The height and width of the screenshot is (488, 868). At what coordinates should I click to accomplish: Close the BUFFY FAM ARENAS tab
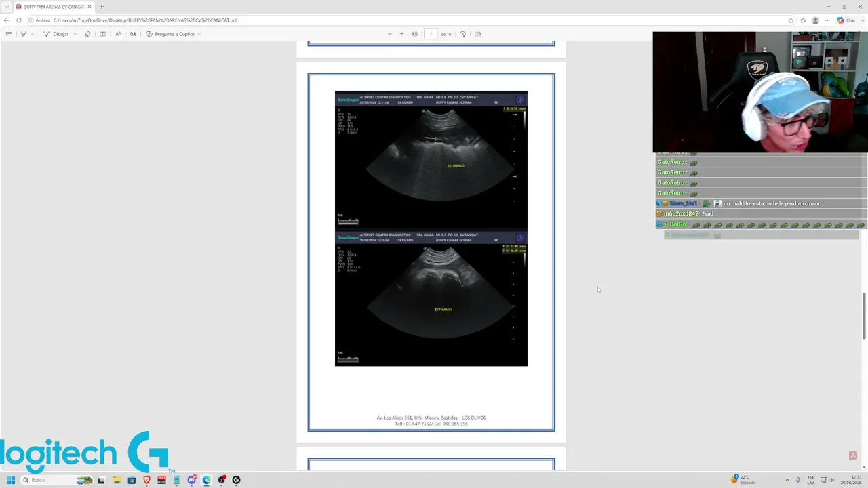[x=90, y=7]
